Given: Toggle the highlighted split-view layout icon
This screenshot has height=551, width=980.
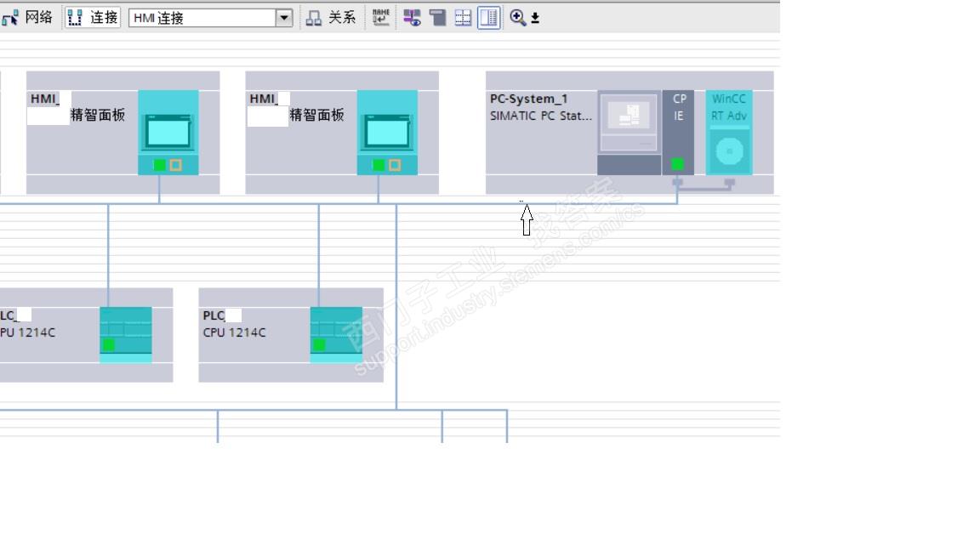Looking at the screenshot, I should pyautogui.click(x=489, y=18).
